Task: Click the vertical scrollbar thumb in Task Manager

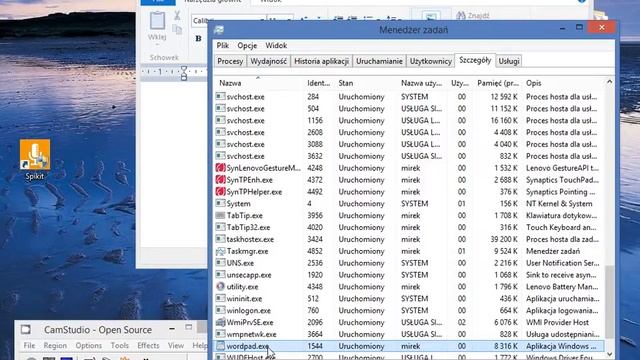Action: [x=609, y=302]
